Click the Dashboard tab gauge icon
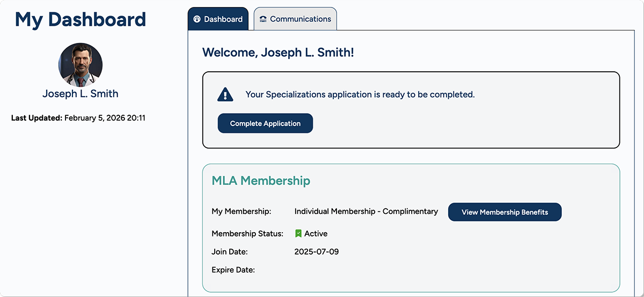This screenshot has height=297, width=644. 197,19
